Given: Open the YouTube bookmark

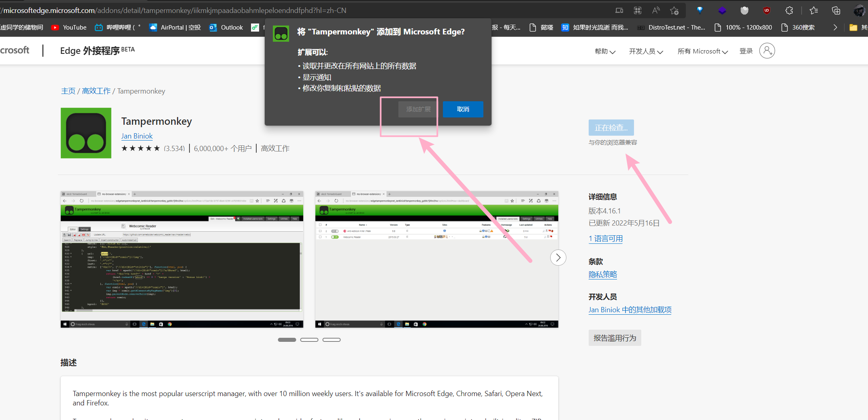Looking at the screenshot, I should pyautogui.click(x=69, y=28).
